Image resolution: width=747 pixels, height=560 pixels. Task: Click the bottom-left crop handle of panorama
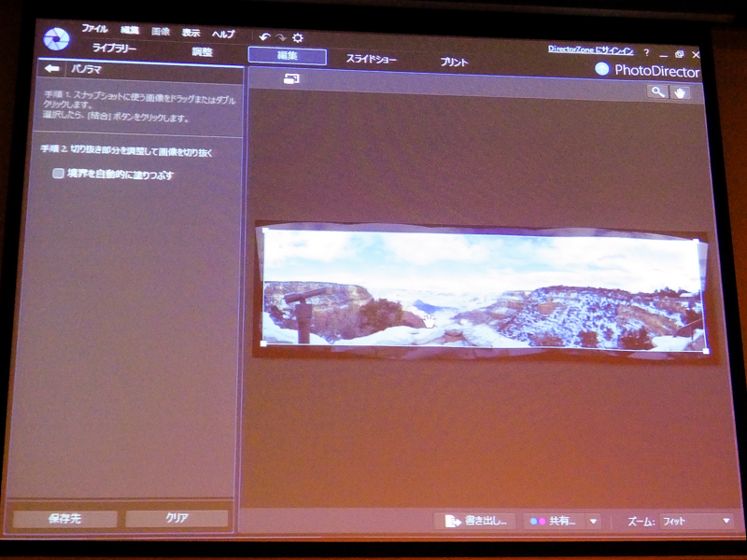[x=263, y=343]
